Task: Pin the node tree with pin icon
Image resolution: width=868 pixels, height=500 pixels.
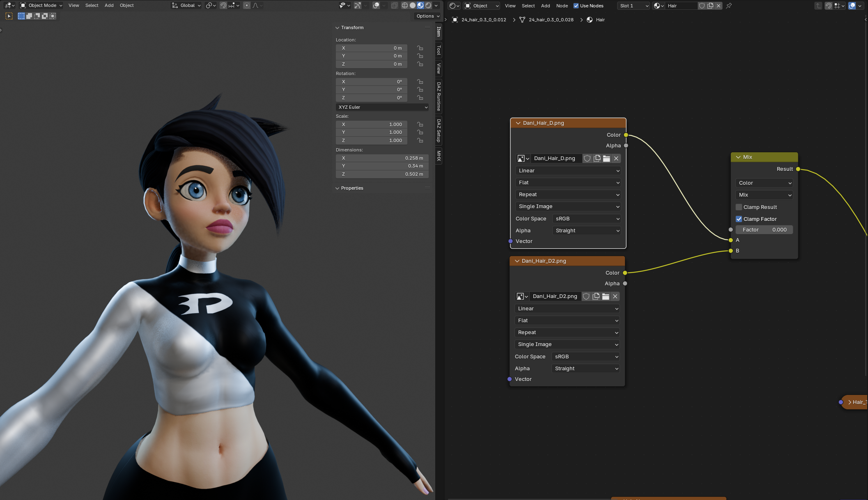Action: click(729, 6)
